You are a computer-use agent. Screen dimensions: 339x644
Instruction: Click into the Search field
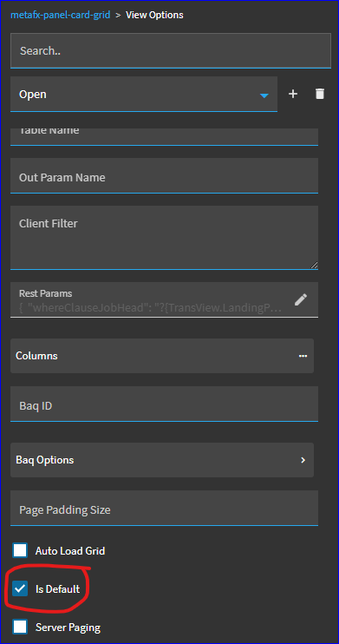coord(171,50)
